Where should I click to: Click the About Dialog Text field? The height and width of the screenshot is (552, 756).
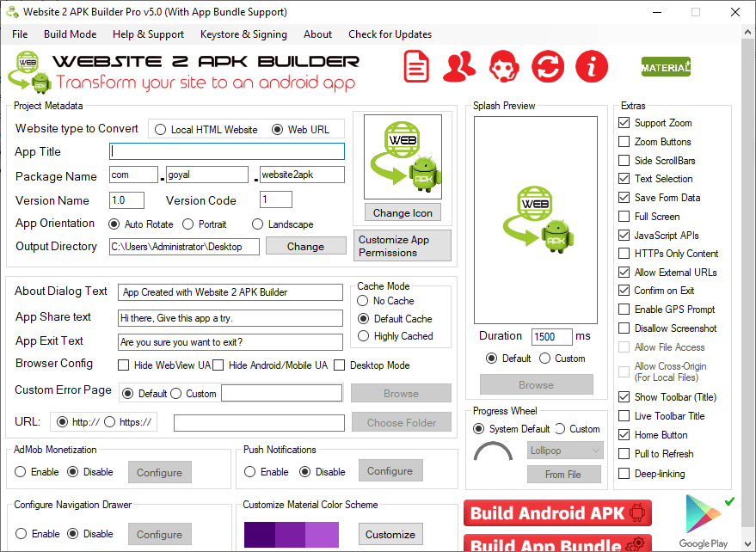point(230,292)
